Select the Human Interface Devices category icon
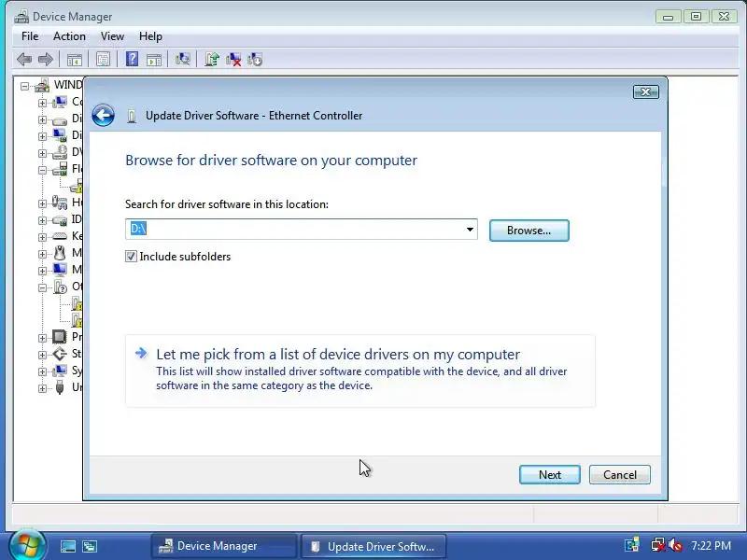The width and height of the screenshot is (747, 560). tap(60, 203)
